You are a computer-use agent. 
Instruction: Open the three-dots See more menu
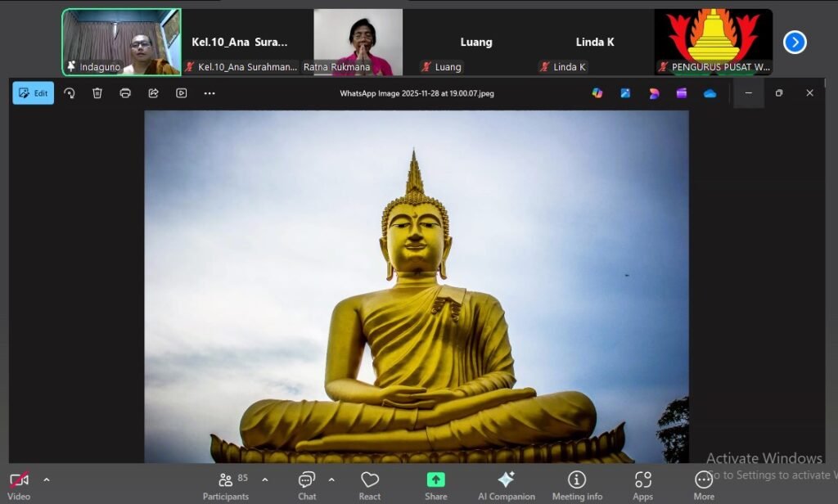coord(209,93)
